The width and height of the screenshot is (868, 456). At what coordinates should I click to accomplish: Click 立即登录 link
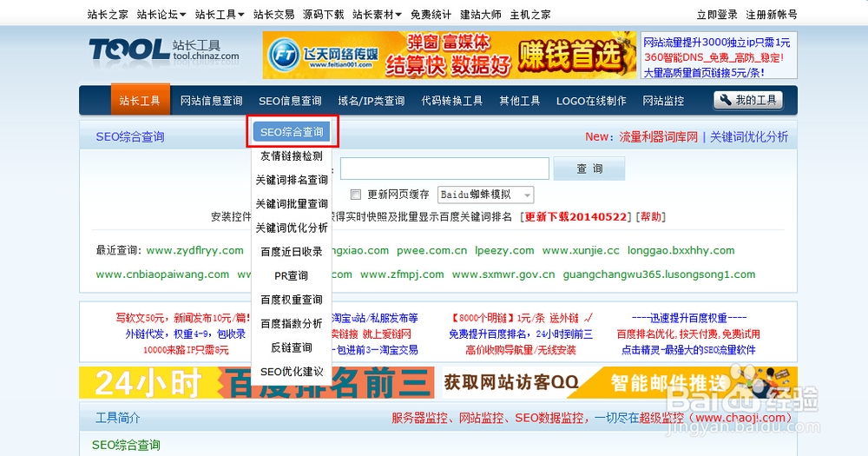click(x=717, y=15)
